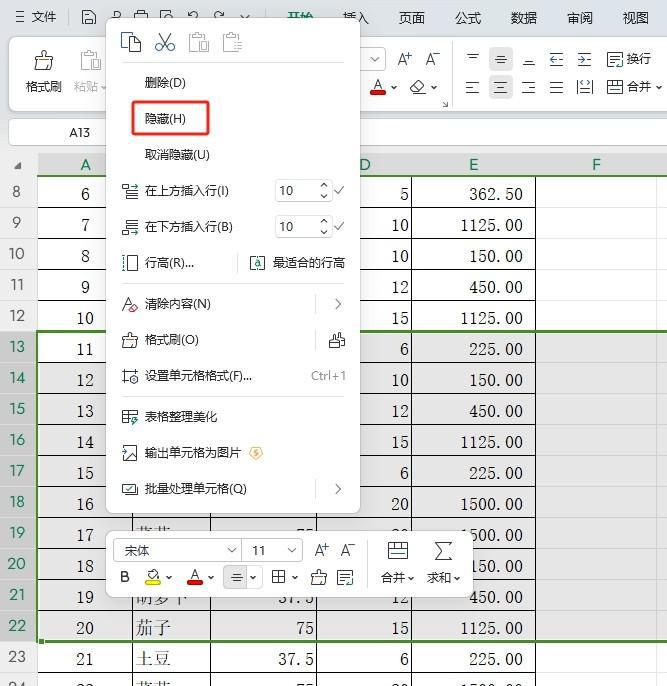Image resolution: width=667 pixels, height=686 pixels.
Task: Click wrap text icon in mini toolbar
Action: [x=345, y=577]
